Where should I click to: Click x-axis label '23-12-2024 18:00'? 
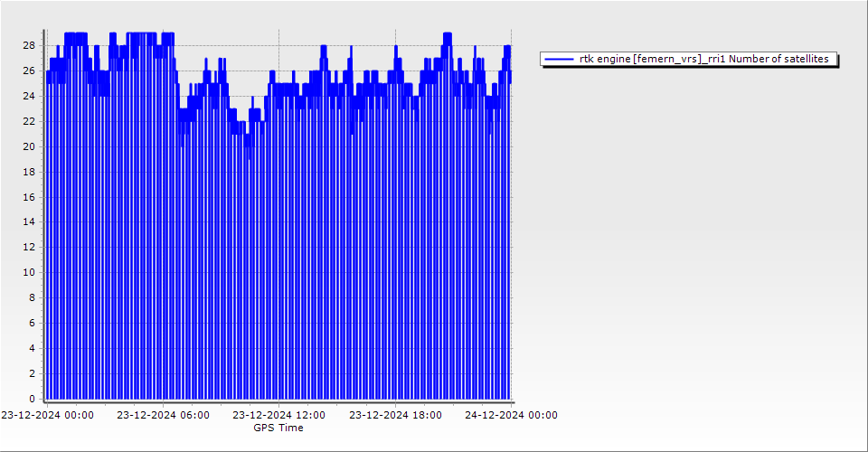395,415
